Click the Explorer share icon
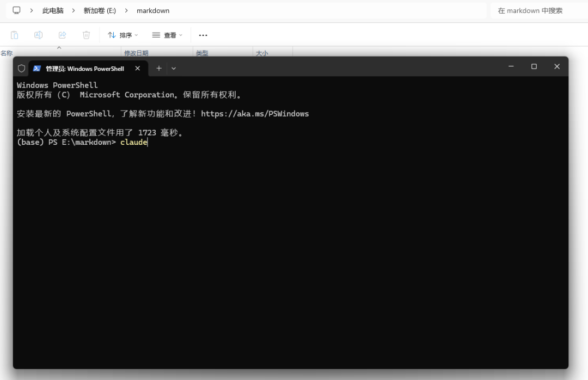 (62, 35)
